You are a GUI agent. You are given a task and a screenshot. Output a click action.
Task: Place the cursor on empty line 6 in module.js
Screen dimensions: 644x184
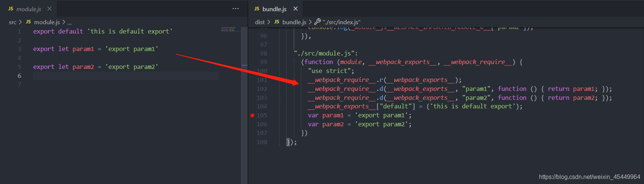(126, 76)
